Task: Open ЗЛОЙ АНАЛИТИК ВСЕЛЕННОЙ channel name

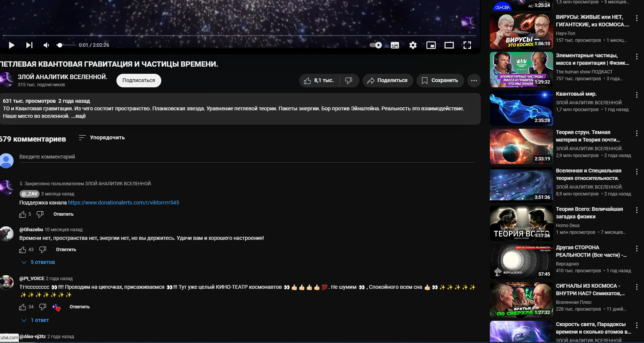Action: [x=63, y=77]
